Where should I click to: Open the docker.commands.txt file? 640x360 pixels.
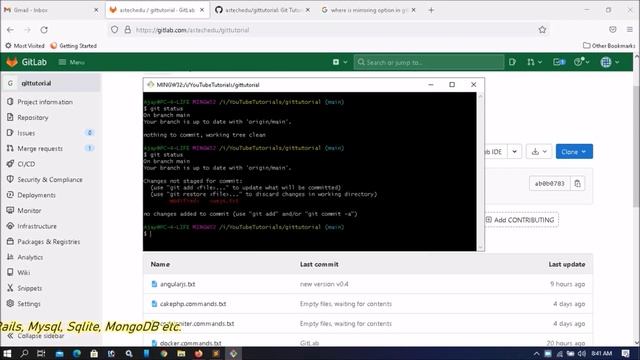pos(190,343)
